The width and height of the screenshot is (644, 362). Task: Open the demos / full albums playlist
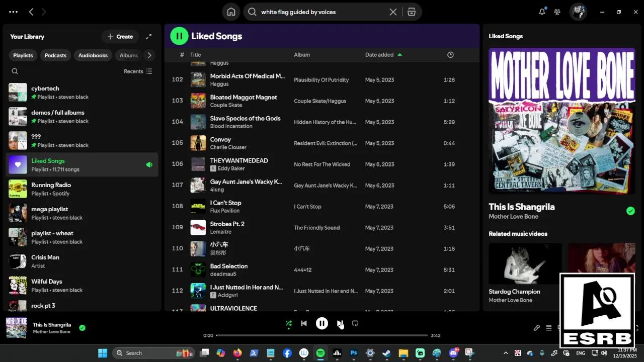82,117
